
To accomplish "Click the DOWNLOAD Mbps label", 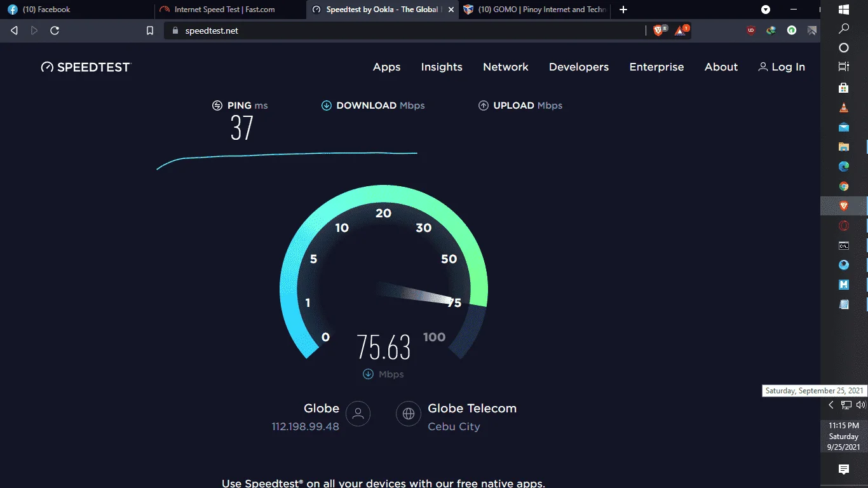I will pyautogui.click(x=381, y=105).
